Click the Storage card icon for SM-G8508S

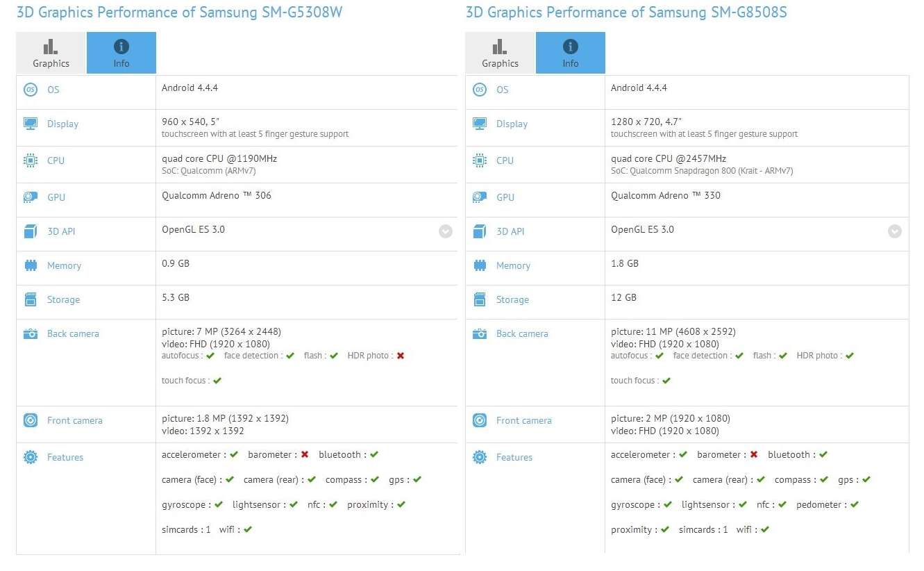coord(480,299)
